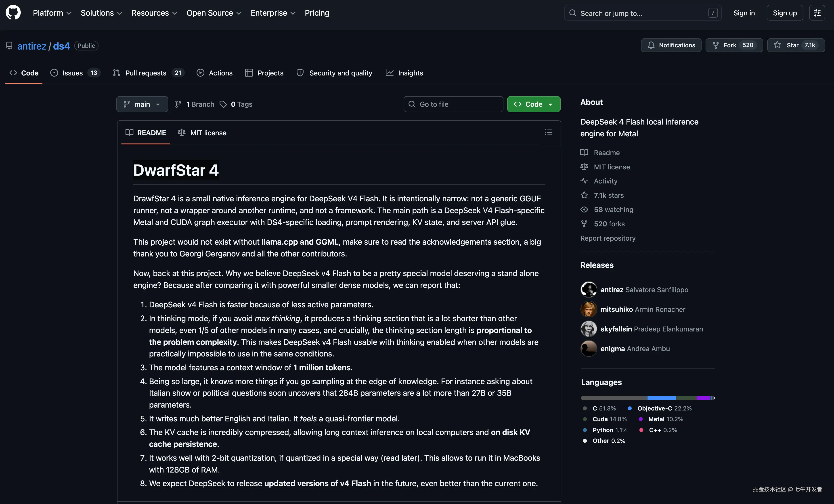Screen dimensions: 834x504
Task: Open skyfallsin avatar image
Action: (589, 329)
